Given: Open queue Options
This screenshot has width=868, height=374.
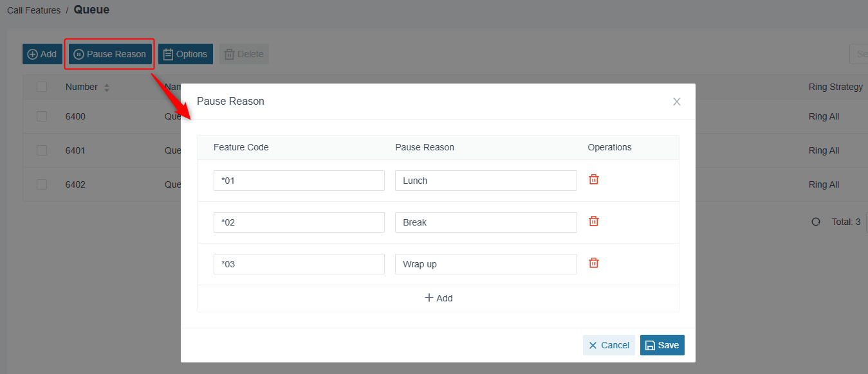Looking at the screenshot, I should (185, 54).
